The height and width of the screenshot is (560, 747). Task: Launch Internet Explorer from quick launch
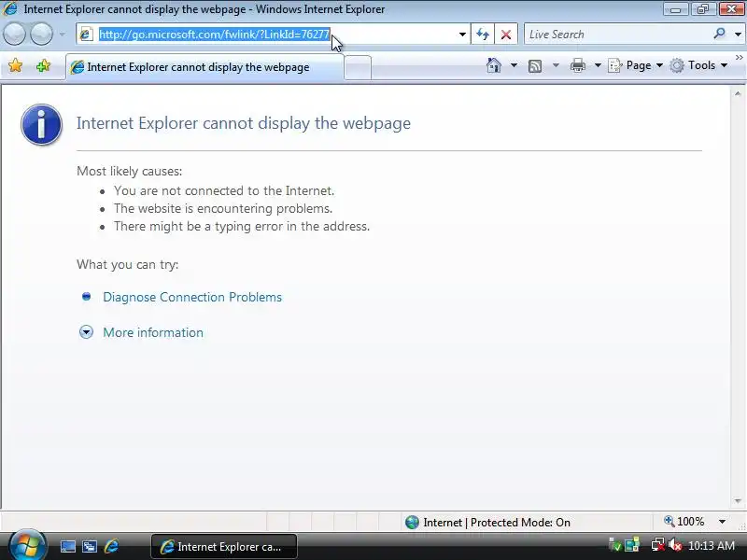pyautogui.click(x=111, y=546)
